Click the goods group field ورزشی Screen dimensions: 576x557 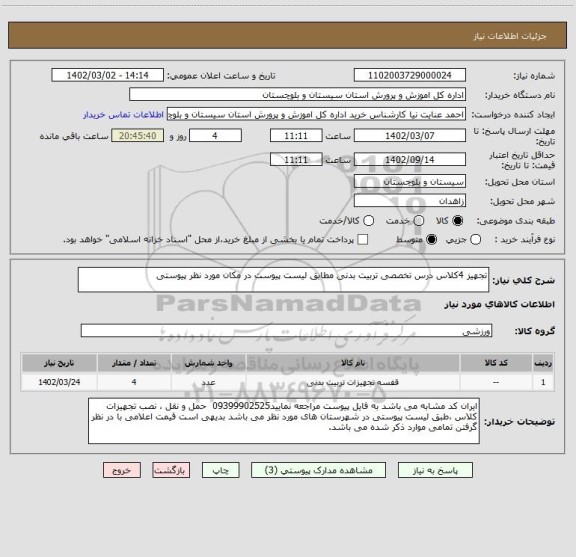coord(286,331)
